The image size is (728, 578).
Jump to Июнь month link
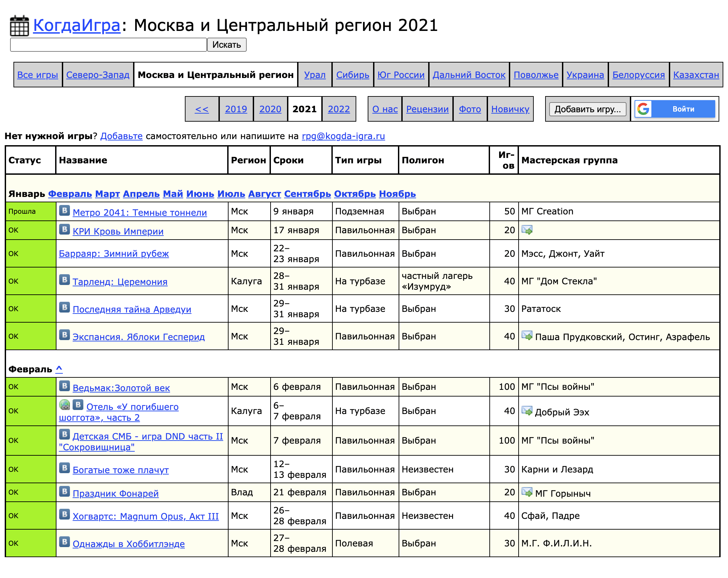point(200,194)
